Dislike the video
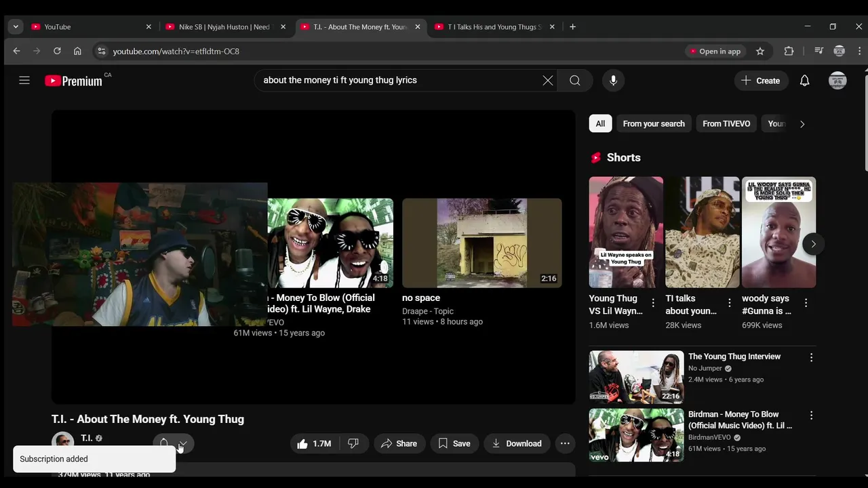This screenshot has width=868, height=488. click(353, 443)
